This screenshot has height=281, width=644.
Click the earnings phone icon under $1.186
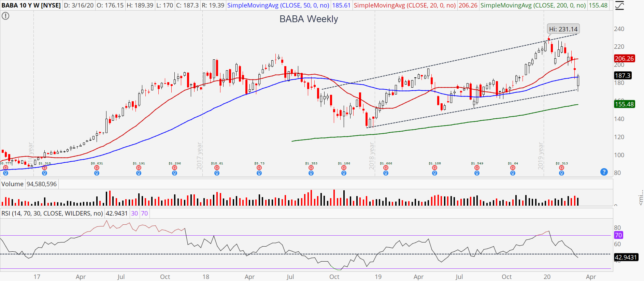click(x=344, y=168)
